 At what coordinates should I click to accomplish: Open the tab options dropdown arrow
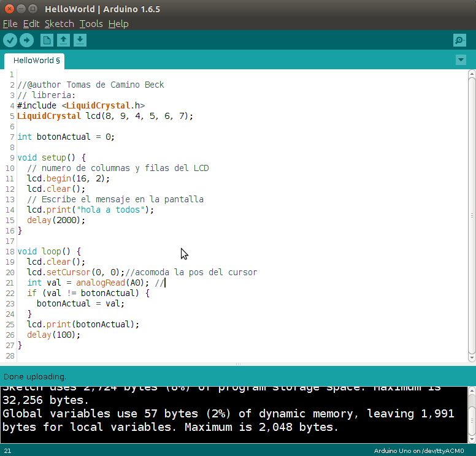[x=461, y=60]
